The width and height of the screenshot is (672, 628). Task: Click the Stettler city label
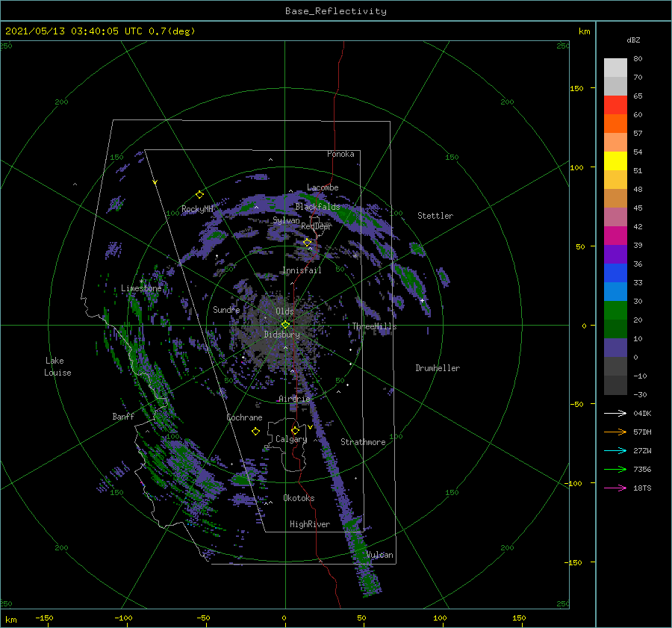[x=435, y=216]
